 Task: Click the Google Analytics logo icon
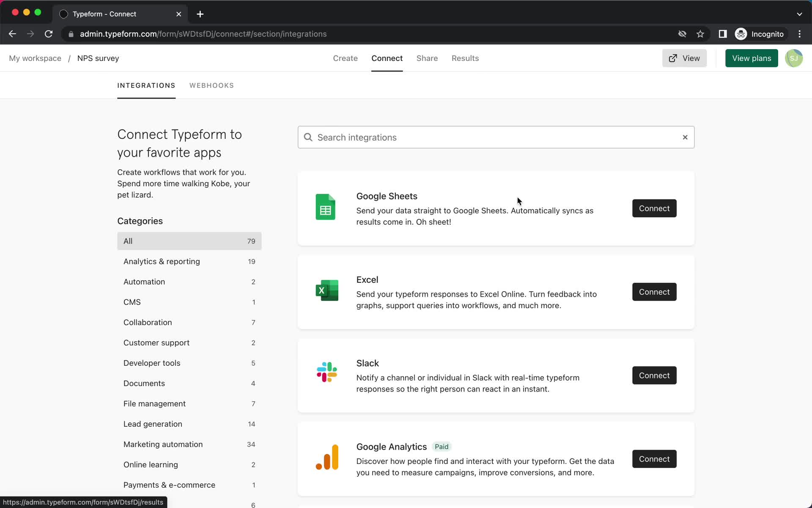tap(327, 457)
